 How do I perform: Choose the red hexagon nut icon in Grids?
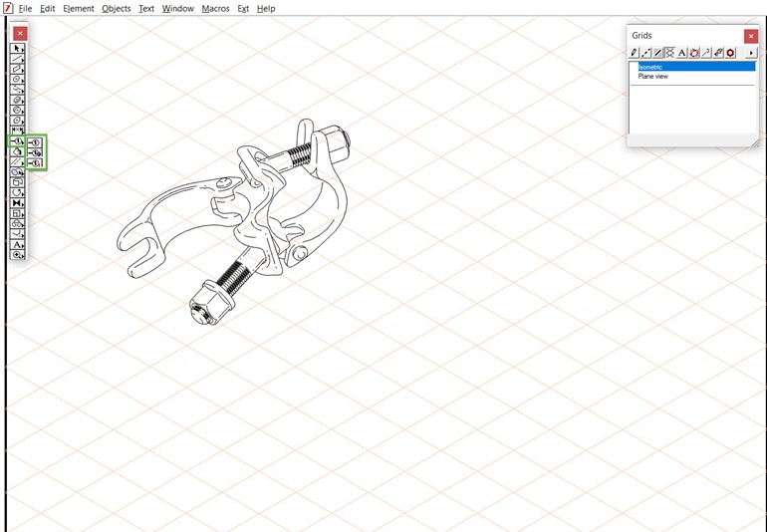730,53
